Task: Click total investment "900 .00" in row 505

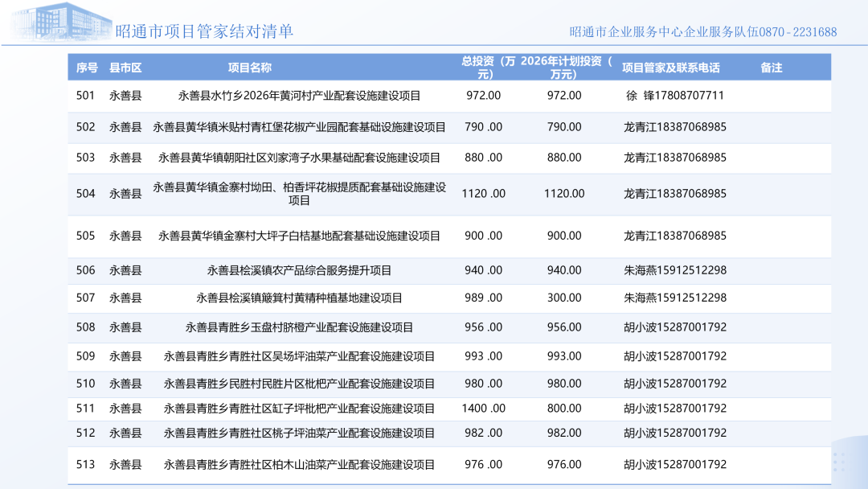Action: [483, 236]
